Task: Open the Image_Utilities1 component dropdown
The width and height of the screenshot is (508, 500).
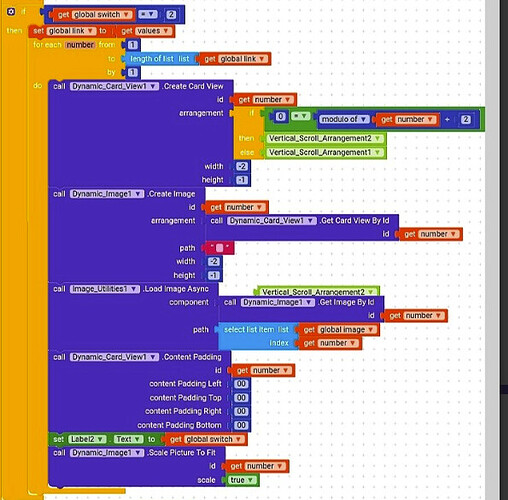Action: 105,289
